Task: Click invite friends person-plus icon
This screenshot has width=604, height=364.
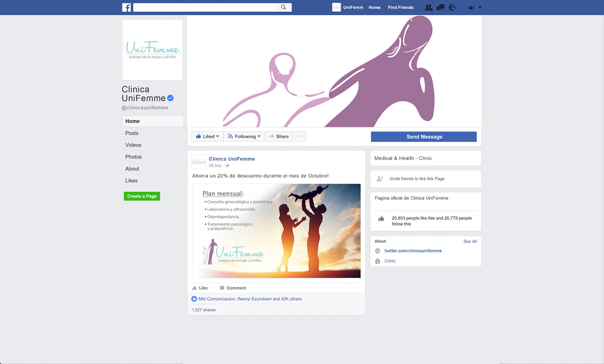Action: click(x=380, y=179)
